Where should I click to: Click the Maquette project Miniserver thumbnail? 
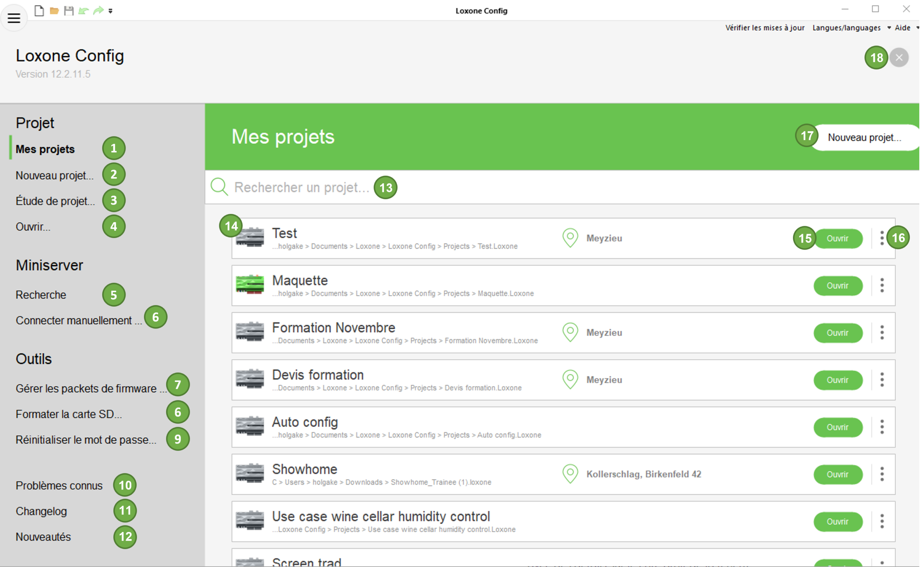pos(250,285)
